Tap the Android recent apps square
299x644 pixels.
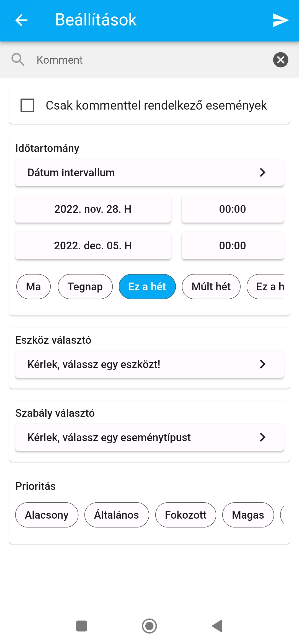coord(82,626)
